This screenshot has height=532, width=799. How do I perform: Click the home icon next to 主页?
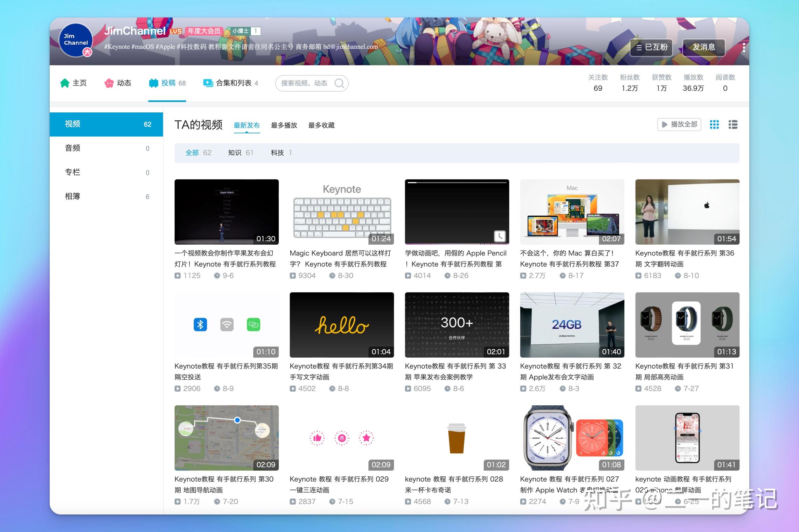(65, 83)
